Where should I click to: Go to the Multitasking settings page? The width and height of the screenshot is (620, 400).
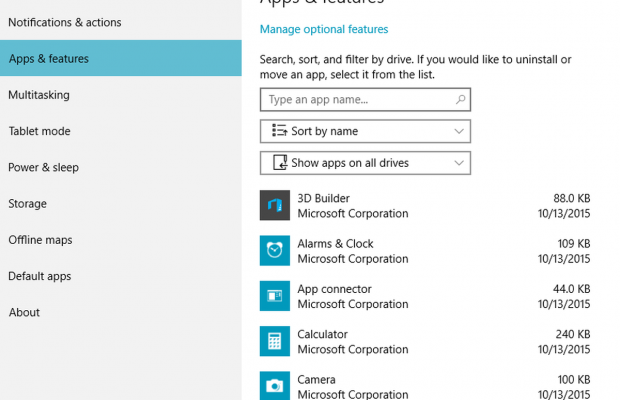(x=39, y=95)
